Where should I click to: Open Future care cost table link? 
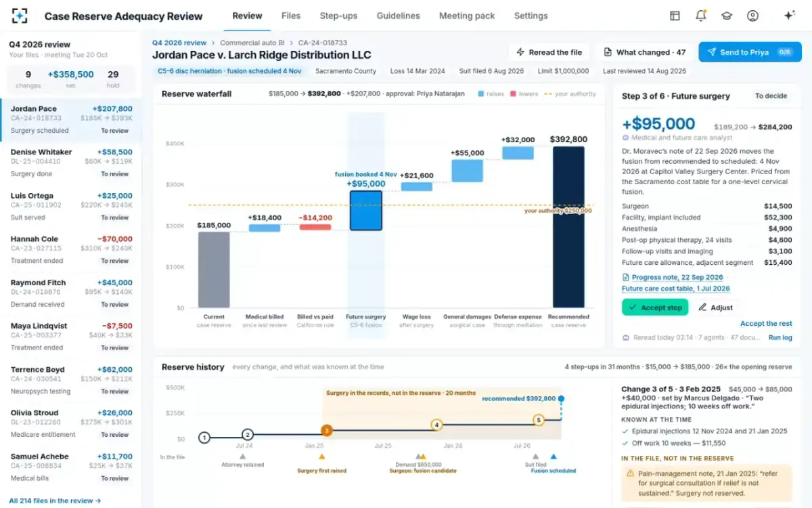[676, 289]
